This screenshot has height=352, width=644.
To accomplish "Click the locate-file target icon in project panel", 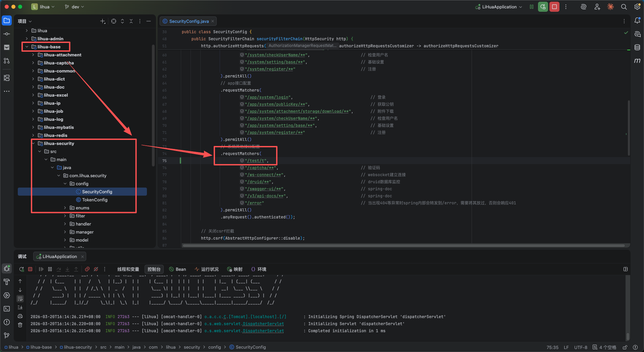I will pyautogui.click(x=114, y=21).
